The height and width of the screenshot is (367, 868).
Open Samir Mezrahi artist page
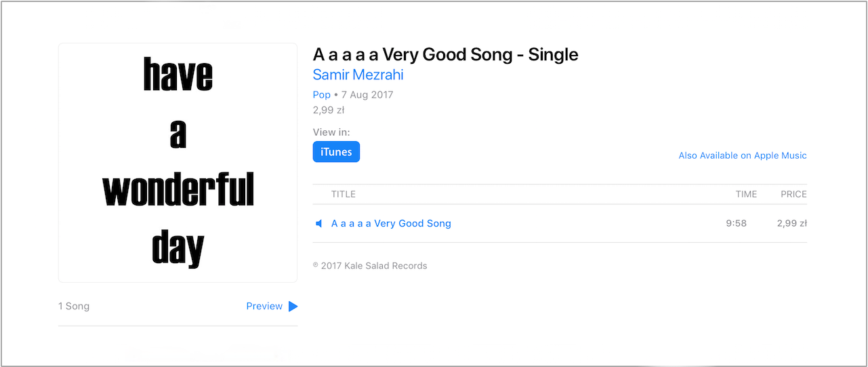(358, 75)
